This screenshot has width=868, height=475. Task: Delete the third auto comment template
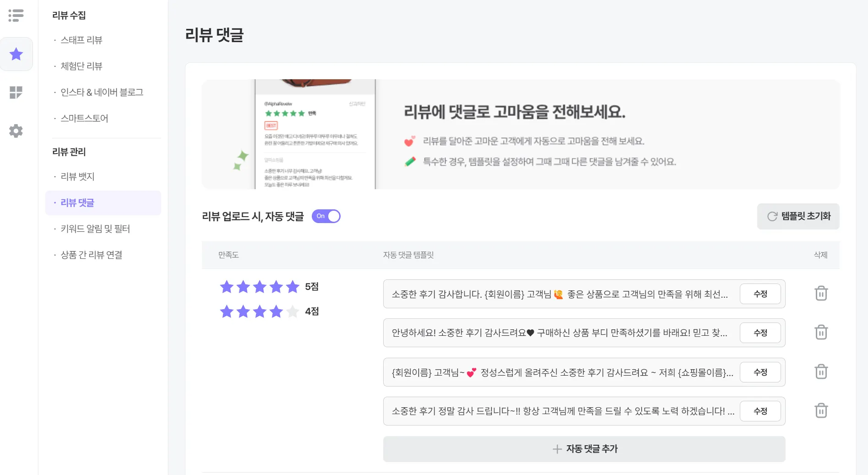point(821,371)
